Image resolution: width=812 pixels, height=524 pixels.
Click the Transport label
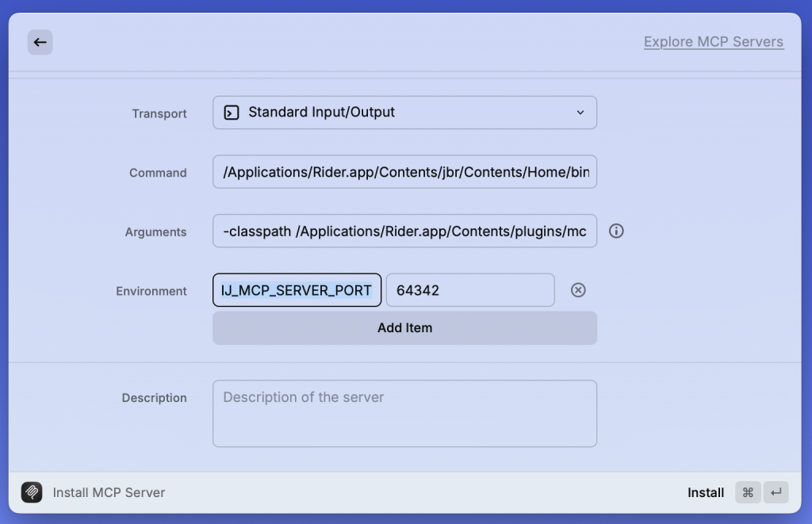click(159, 113)
